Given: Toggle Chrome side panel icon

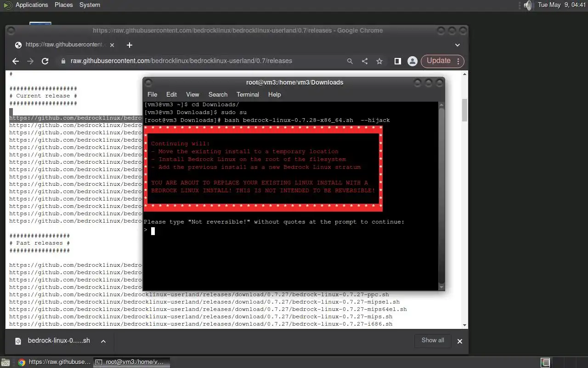Looking at the screenshot, I should pyautogui.click(x=398, y=61).
